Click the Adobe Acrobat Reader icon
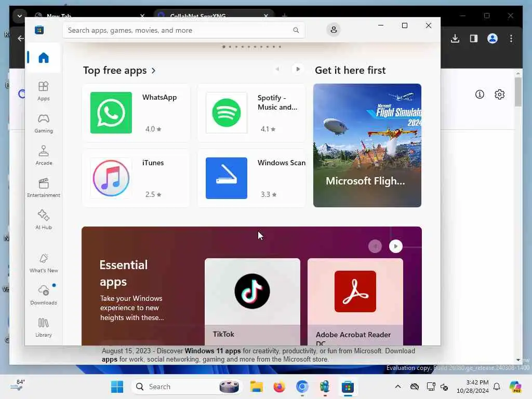The width and height of the screenshot is (532, 399). click(x=355, y=291)
